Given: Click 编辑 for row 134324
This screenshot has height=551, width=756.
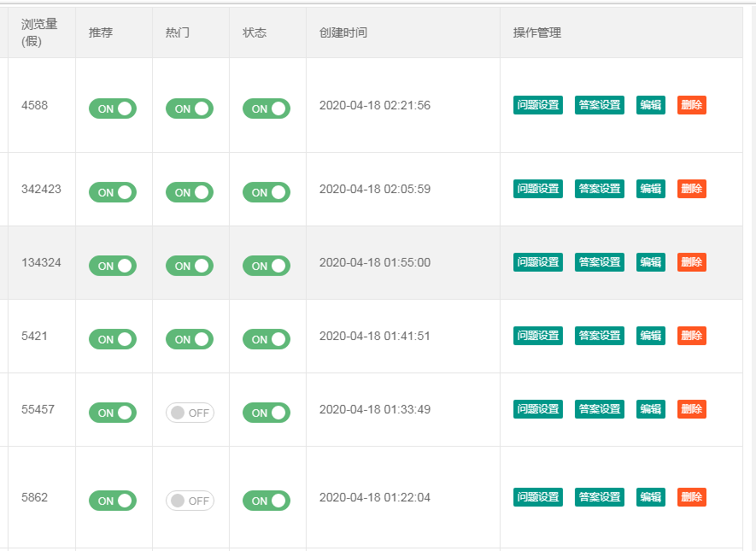Looking at the screenshot, I should tap(651, 262).
